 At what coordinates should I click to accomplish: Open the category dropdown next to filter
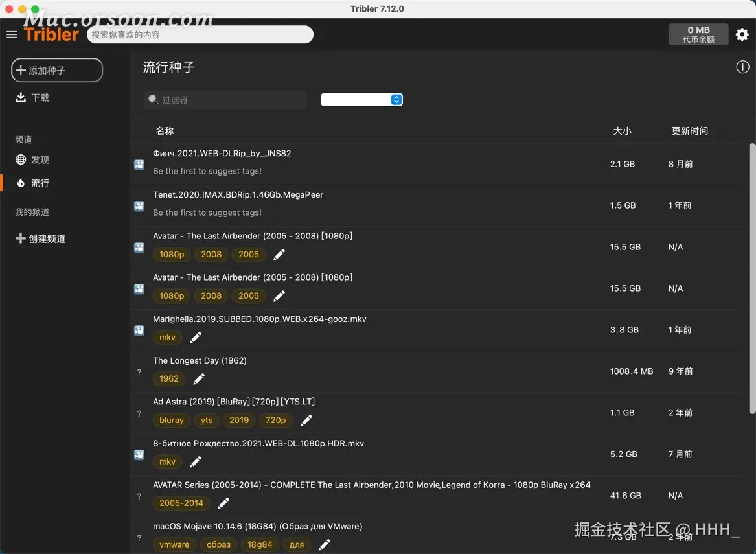(x=361, y=99)
